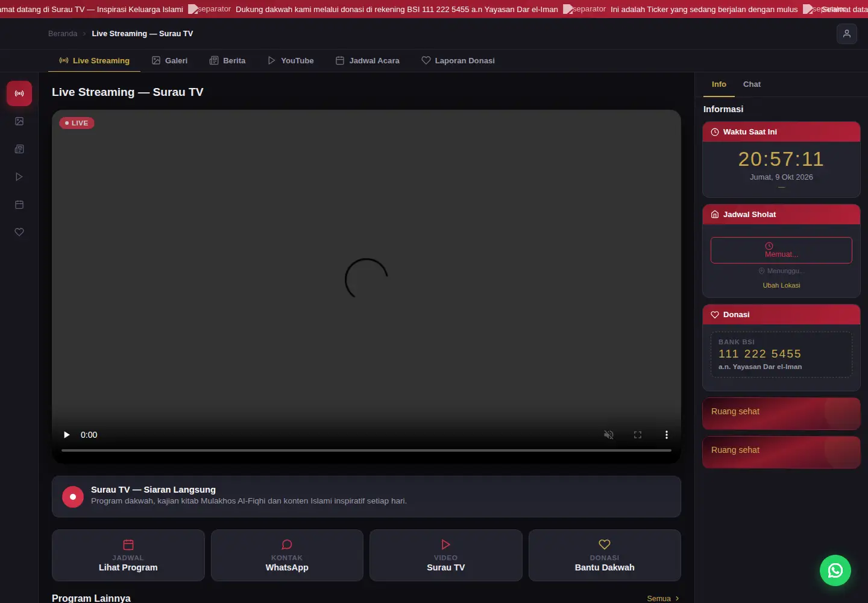Click the Surau TV Siaran Langsung record icon
Image resolution: width=868 pixels, height=603 pixels.
pos(73,497)
